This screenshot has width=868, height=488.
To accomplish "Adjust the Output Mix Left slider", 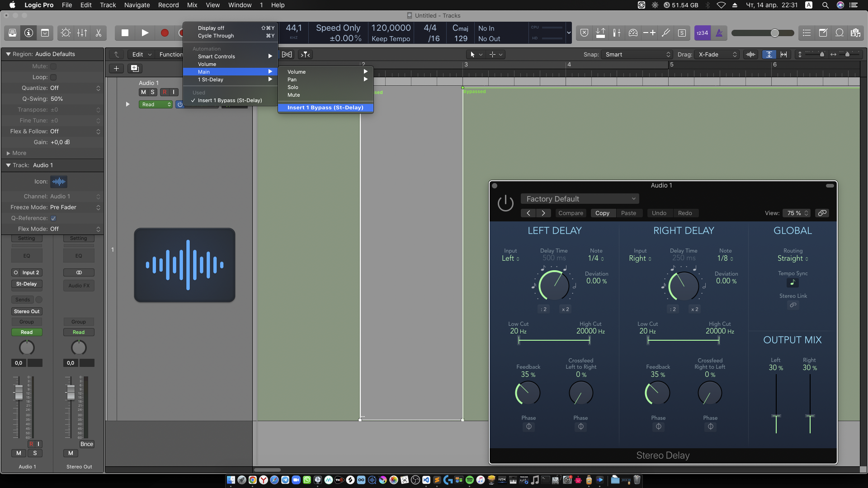I will [x=776, y=416].
